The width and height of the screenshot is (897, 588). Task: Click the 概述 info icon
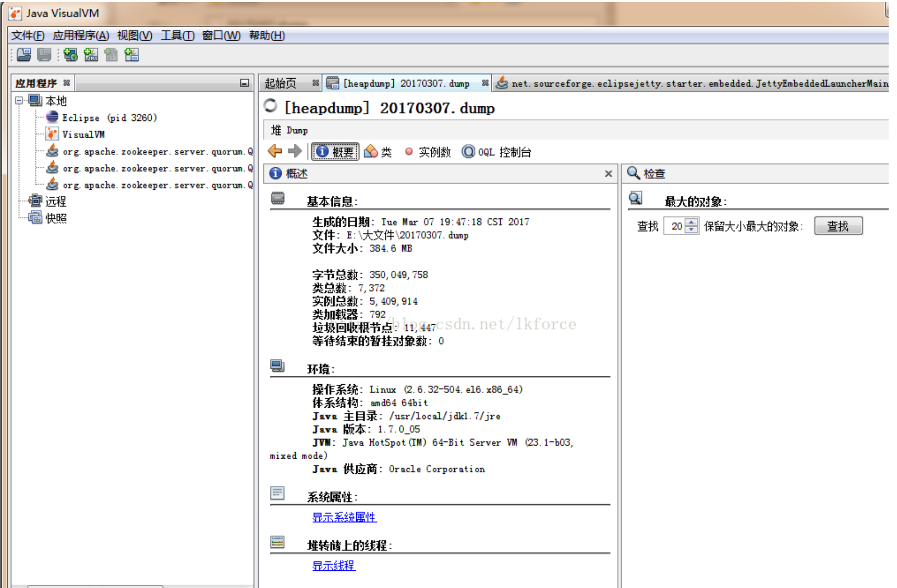pyautogui.click(x=276, y=173)
